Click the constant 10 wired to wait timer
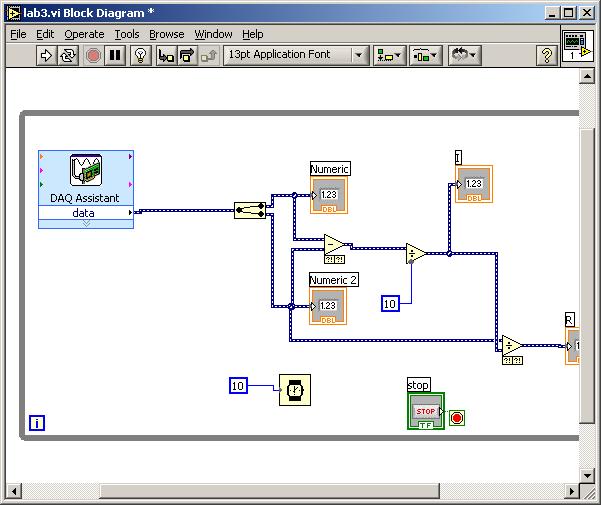The image size is (601, 505). coord(238,385)
